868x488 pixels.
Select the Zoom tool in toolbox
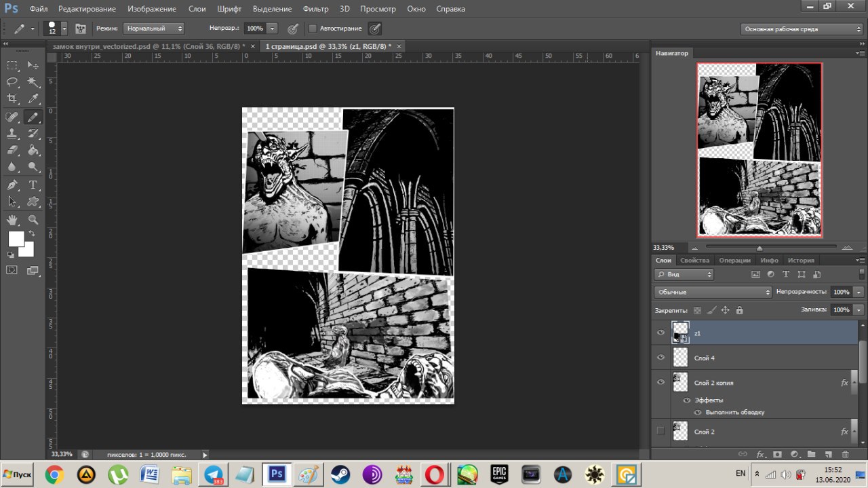pyautogui.click(x=33, y=220)
